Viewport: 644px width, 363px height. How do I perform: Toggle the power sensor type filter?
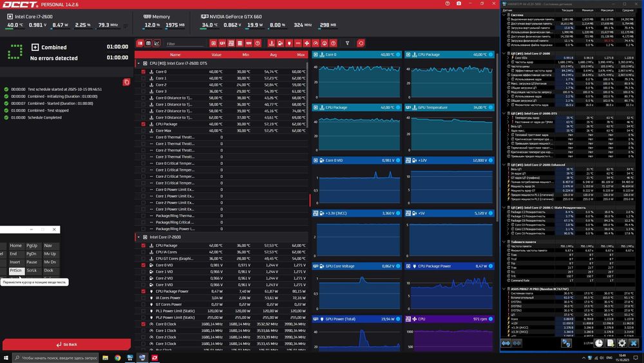point(289,43)
